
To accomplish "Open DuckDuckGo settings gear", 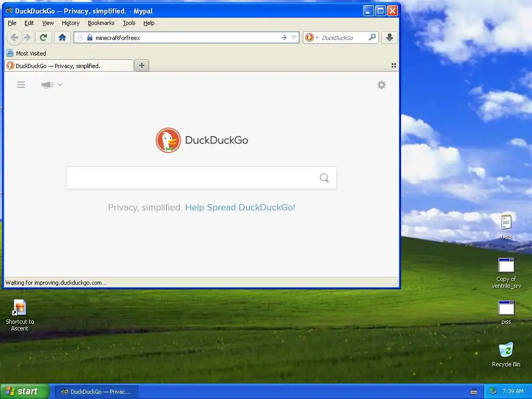I will pos(382,85).
